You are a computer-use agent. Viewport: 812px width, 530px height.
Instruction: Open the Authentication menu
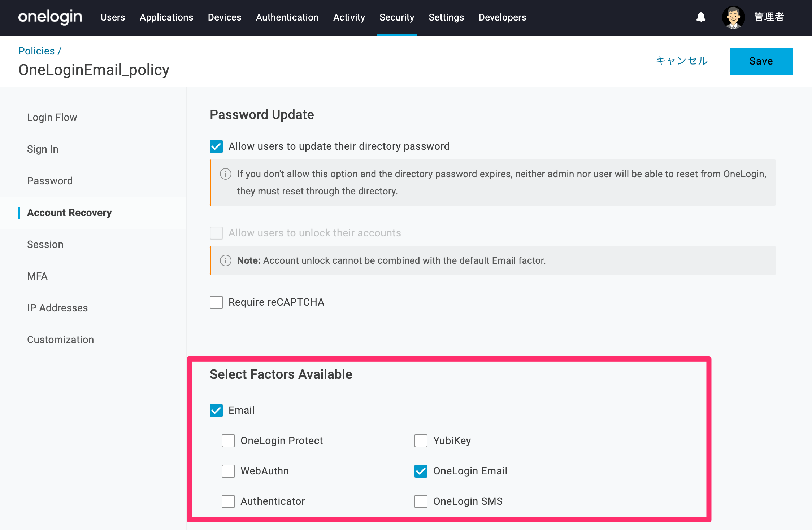[x=287, y=17]
